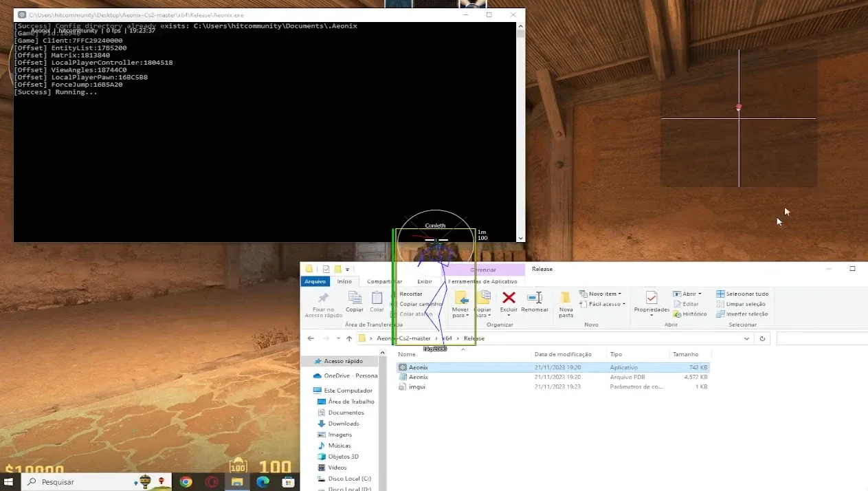The image size is (868, 491).
Task: Click File Explorer taskbar icon
Action: (237, 482)
